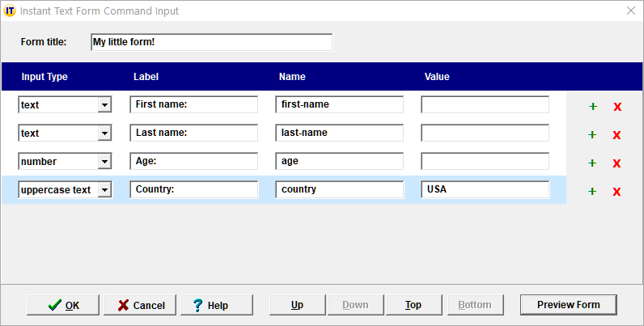Move selected row to Top
Screen dimensions: 644x326
coord(413,305)
